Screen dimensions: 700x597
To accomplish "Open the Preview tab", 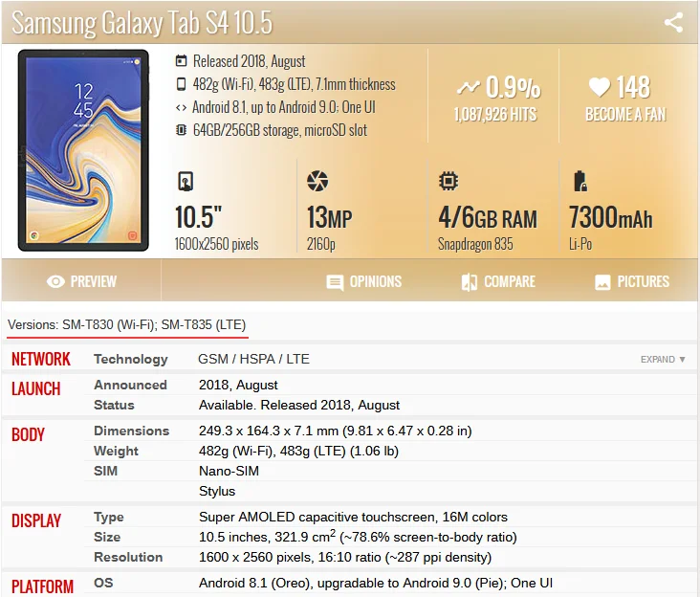I will pos(81,281).
